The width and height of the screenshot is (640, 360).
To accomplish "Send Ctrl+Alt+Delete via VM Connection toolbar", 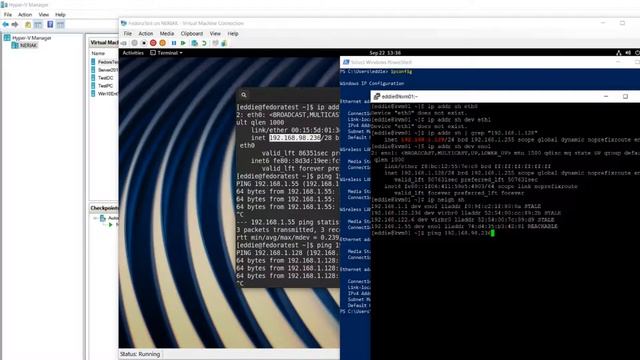I will [x=124, y=43].
